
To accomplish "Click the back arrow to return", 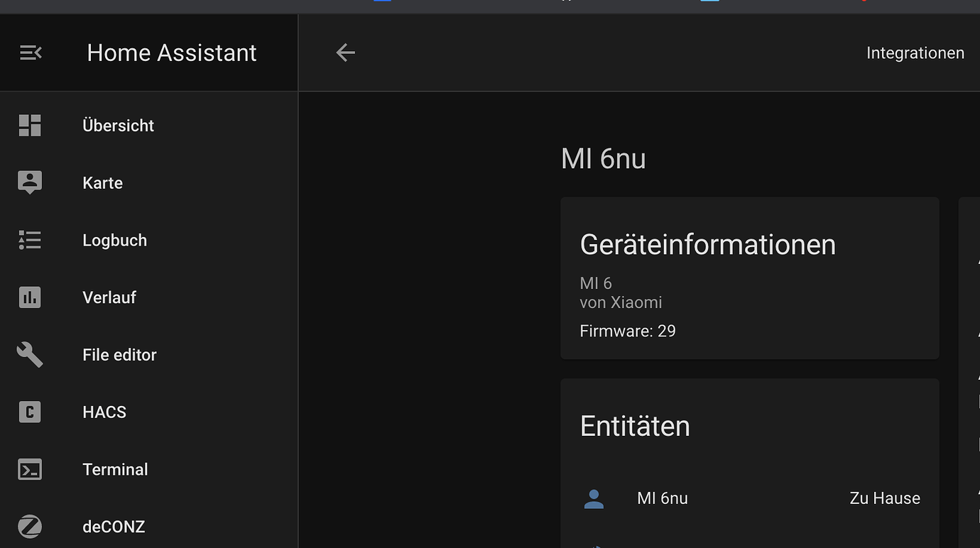I will click(345, 52).
